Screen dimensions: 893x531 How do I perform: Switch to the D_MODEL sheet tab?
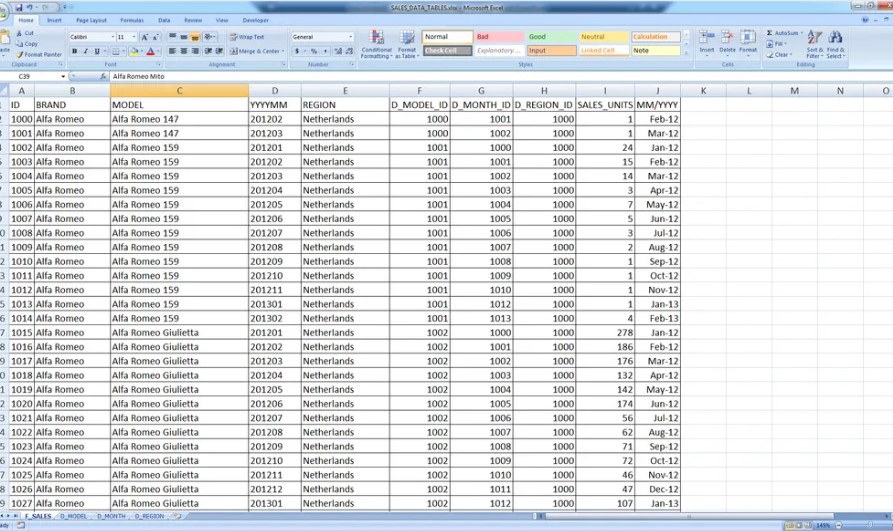[73, 516]
